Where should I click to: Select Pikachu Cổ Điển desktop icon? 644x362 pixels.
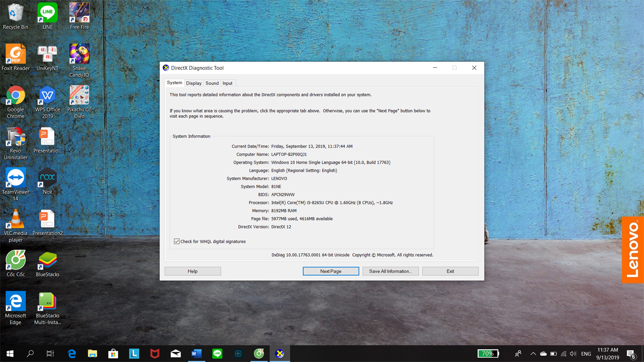click(79, 102)
